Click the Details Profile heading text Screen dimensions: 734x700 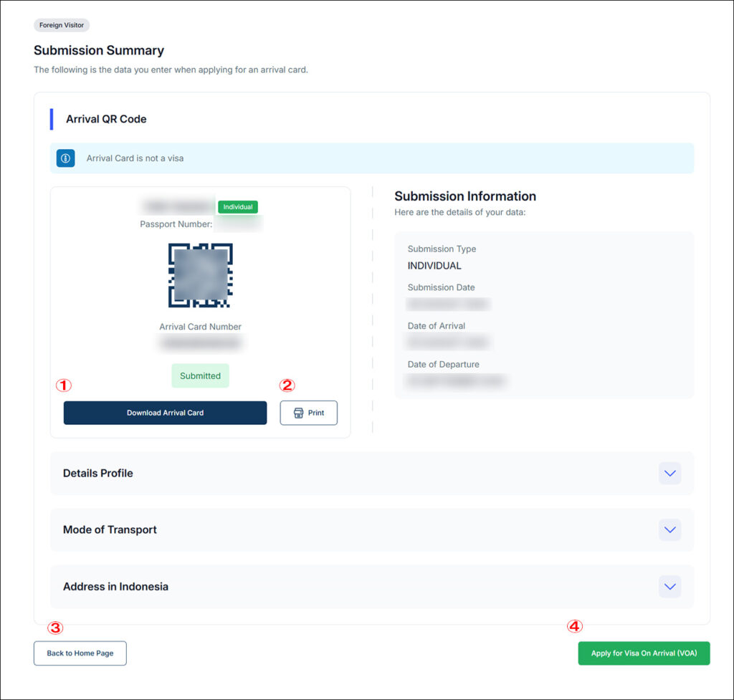(x=97, y=473)
